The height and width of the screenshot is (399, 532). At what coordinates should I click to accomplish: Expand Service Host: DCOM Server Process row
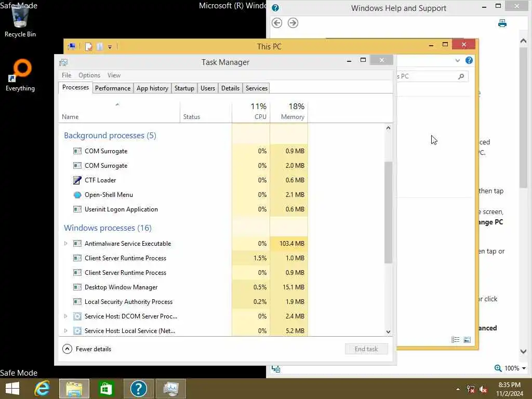(x=66, y=316)
